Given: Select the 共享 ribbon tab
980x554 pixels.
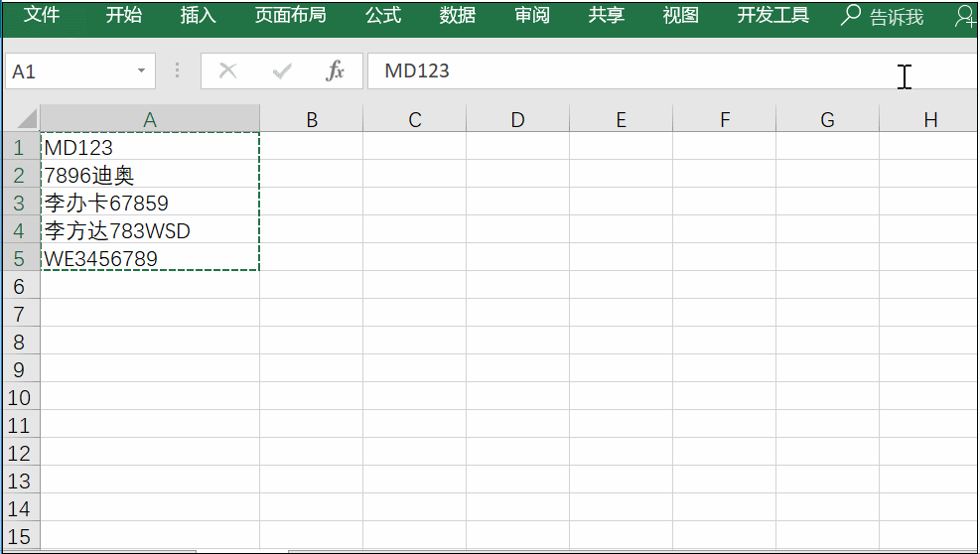Looking at the screenshot, I should [607, 15].
